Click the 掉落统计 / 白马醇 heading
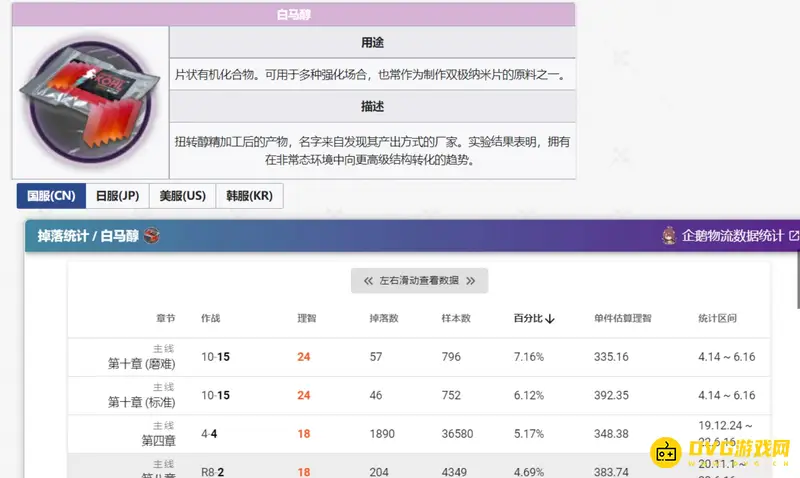 click(88, 236)
